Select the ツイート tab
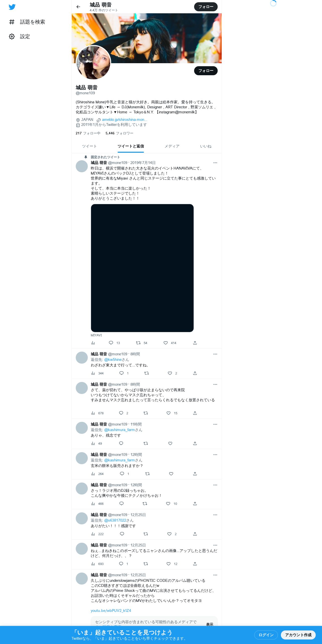Image resolution: width=322 pixels, height=644 pixels. coord(89,146)
